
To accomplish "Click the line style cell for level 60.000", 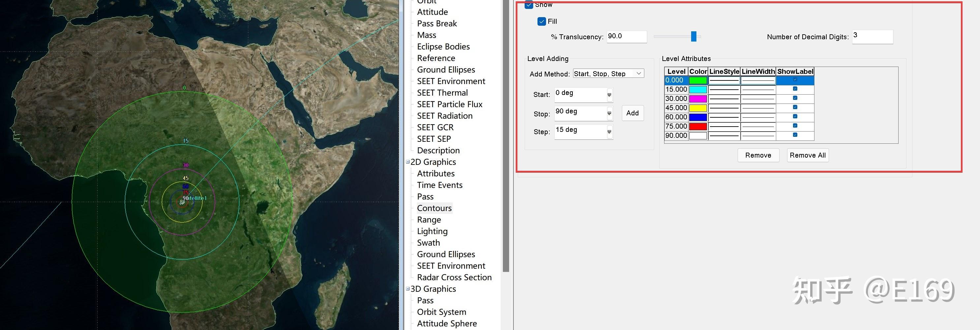I will point(724,117).
